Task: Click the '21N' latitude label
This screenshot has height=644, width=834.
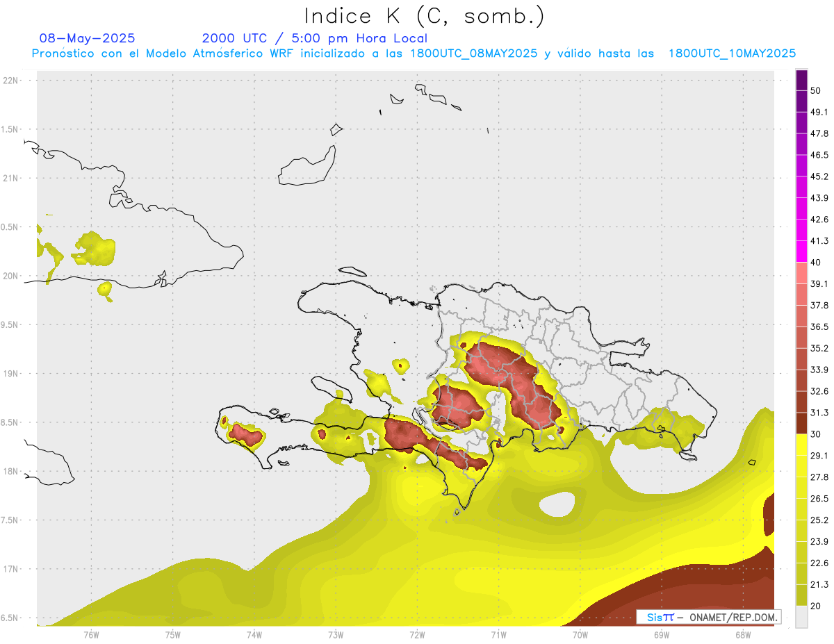Action: (10, 179)
